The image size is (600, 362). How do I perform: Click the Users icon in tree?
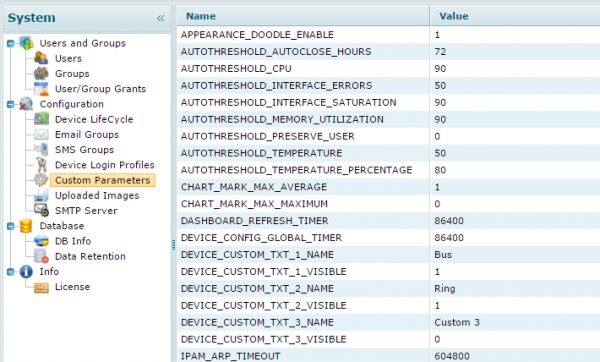coord(41,58)
